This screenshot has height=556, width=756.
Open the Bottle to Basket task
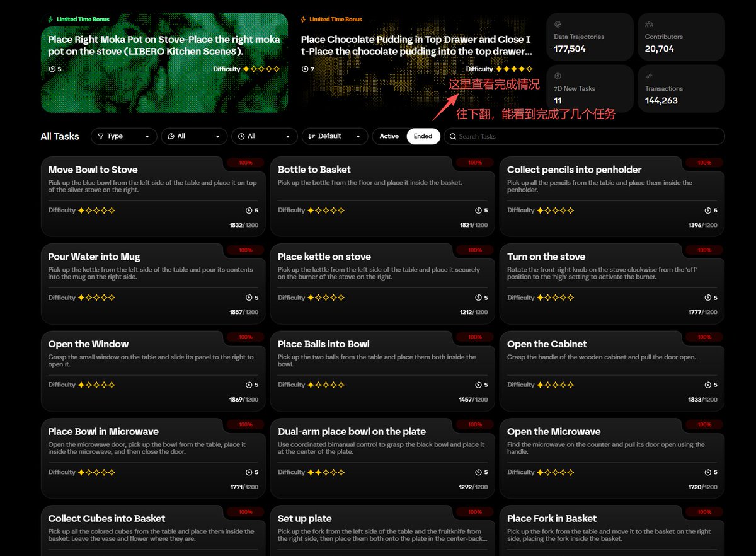pos(382,196)
